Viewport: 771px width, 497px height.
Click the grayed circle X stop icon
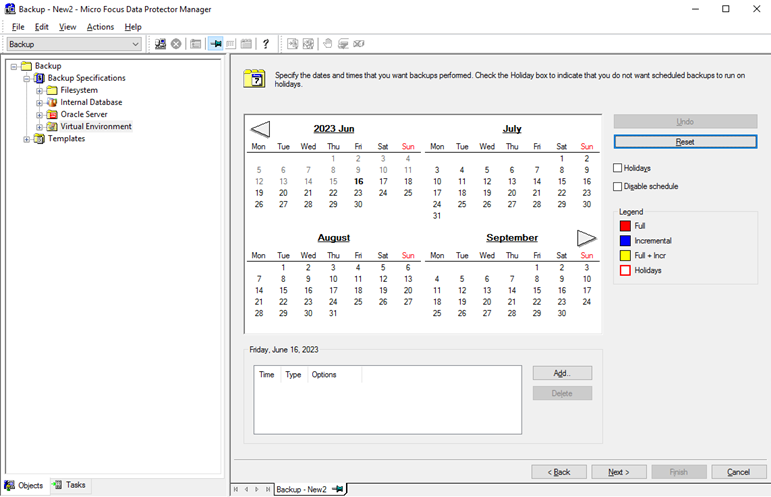(x=176, y=44)
